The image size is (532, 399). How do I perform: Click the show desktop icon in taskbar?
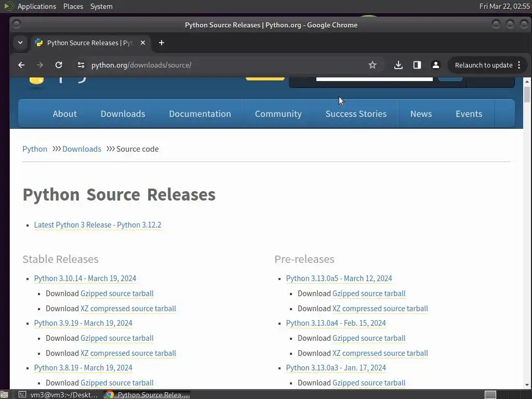pos(4,395)
